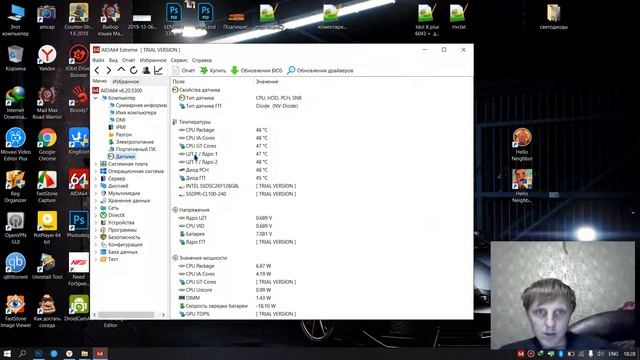Open the Корзина recycle bin icon
Viewport: 640px width, 360px height.
tap(16, 58)
